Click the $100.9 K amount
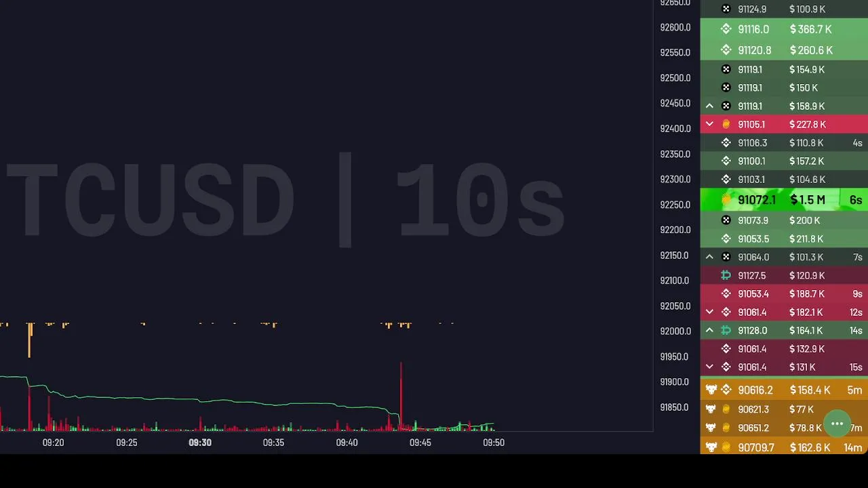Image resolution: width=868 pixels, height=488 pixels. (x=807, y=9)
